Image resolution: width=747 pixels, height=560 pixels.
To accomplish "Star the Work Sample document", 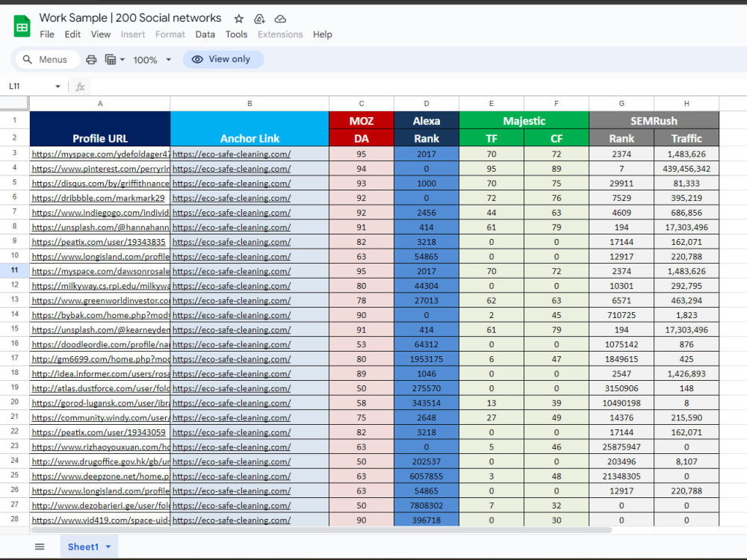I will (239, 19).
